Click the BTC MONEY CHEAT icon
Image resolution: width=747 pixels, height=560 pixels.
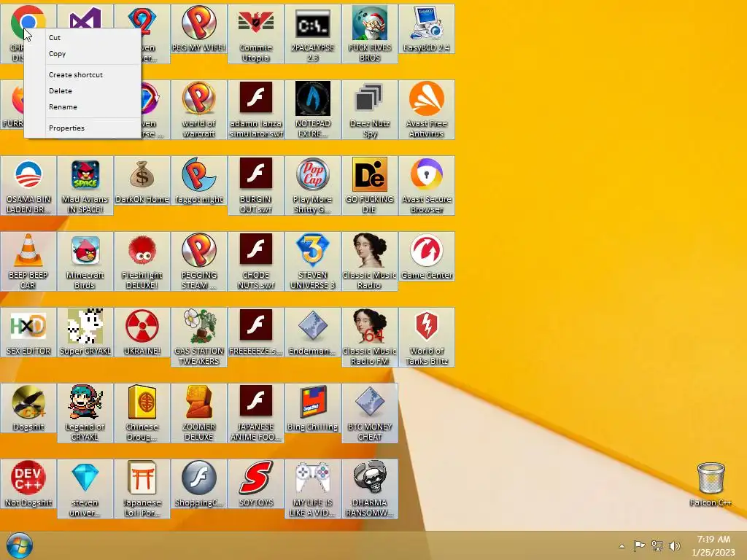370,413
